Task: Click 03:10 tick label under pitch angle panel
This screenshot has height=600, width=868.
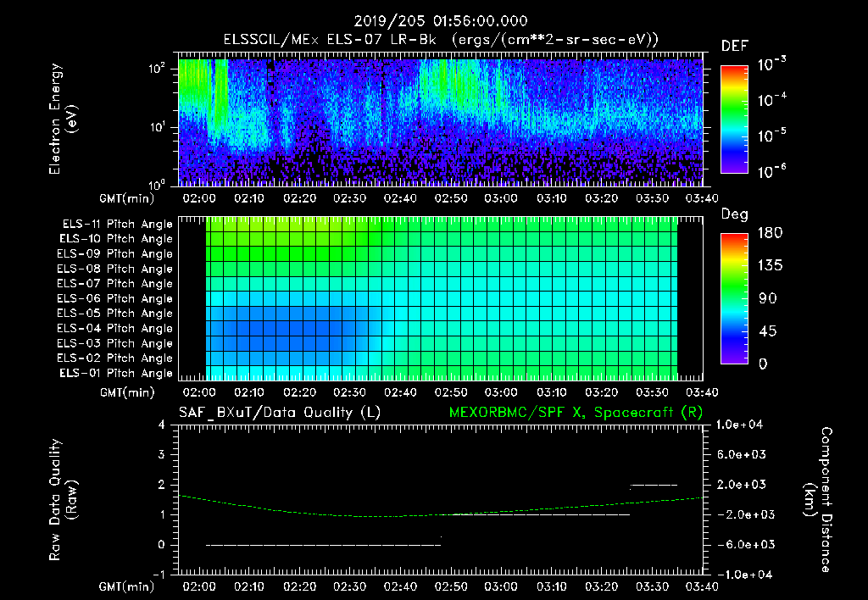Action: (x=551, y=392)
